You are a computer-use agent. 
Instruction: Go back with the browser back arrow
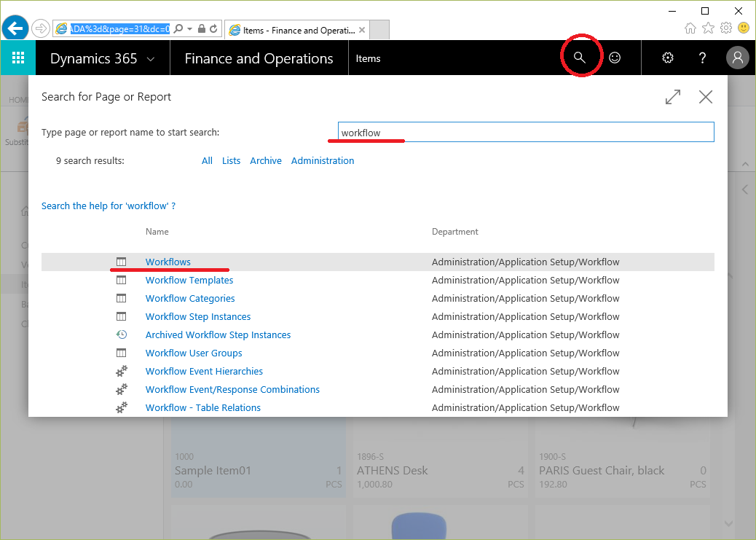click(x=15, y=28)
